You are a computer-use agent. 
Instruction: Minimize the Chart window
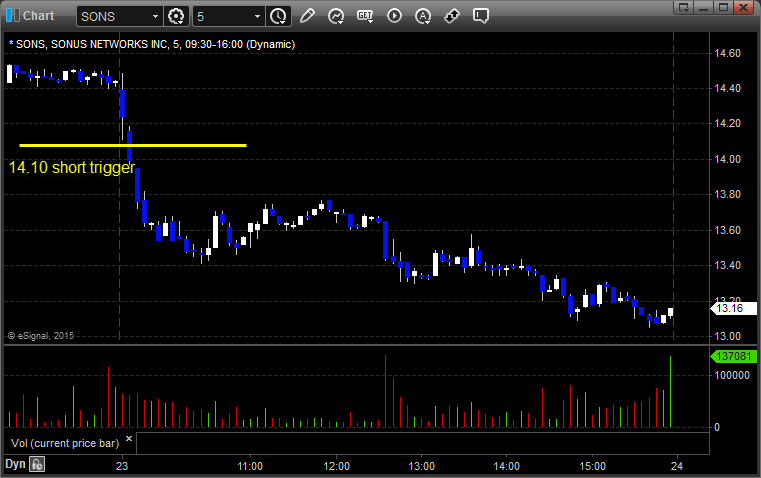tap(704, 7)
